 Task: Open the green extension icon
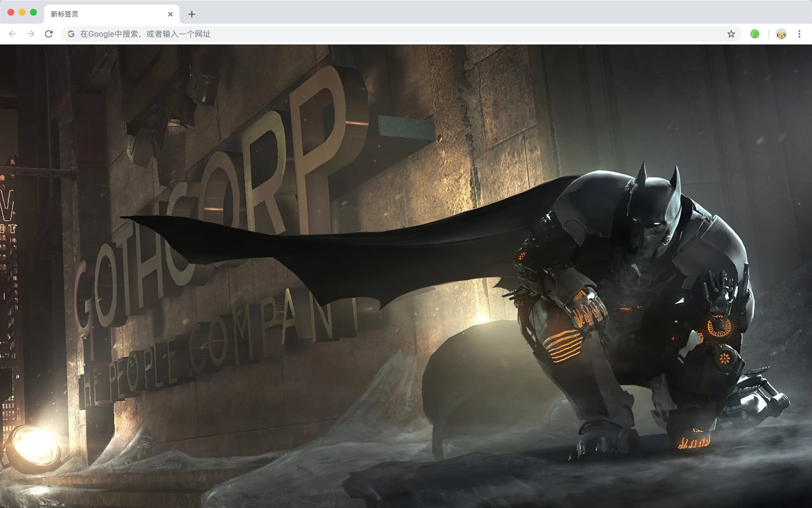[x=755, y=34]
